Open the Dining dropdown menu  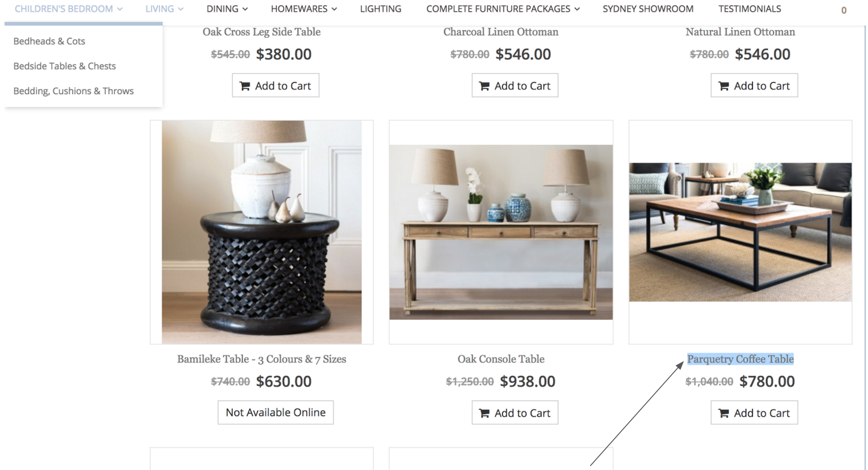pos(227,9)
